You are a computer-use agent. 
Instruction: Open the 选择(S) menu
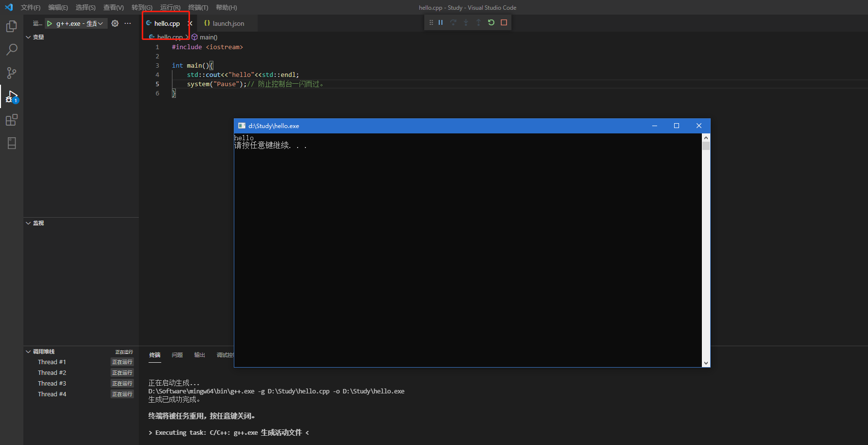click(x=86, y=7)
